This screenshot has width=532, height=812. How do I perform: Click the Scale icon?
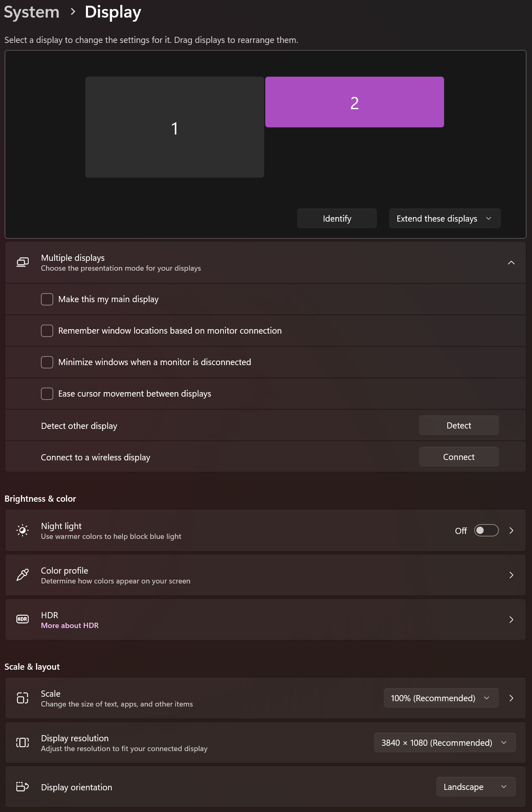point(23,698)
